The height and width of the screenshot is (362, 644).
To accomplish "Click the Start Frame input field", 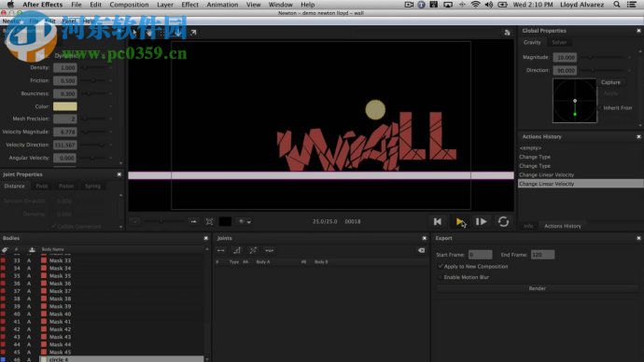I will tap(481, 255).
